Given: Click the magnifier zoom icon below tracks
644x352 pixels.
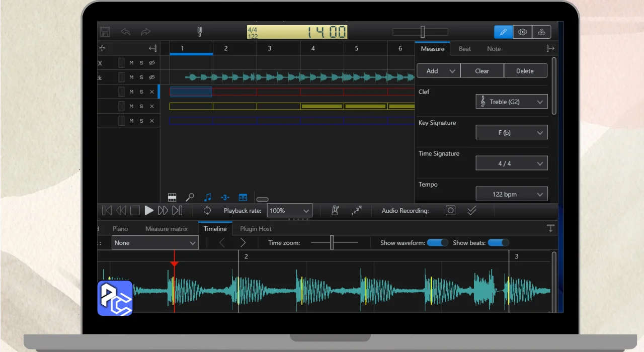Looking at the screenshot, I should click(190, 198).
